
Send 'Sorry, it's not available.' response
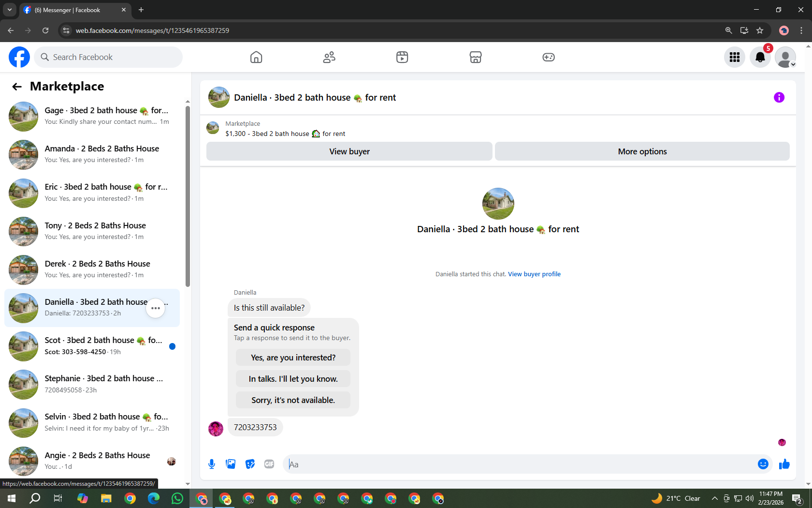(x=293, y=400)
